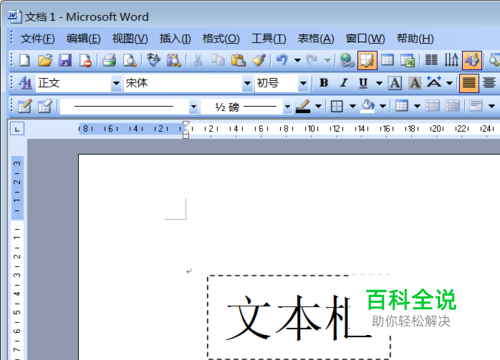The height and width of the screenshot is (360, 500).
Task: Paste from the clipboard icon
Action: (x=238, y=61)
